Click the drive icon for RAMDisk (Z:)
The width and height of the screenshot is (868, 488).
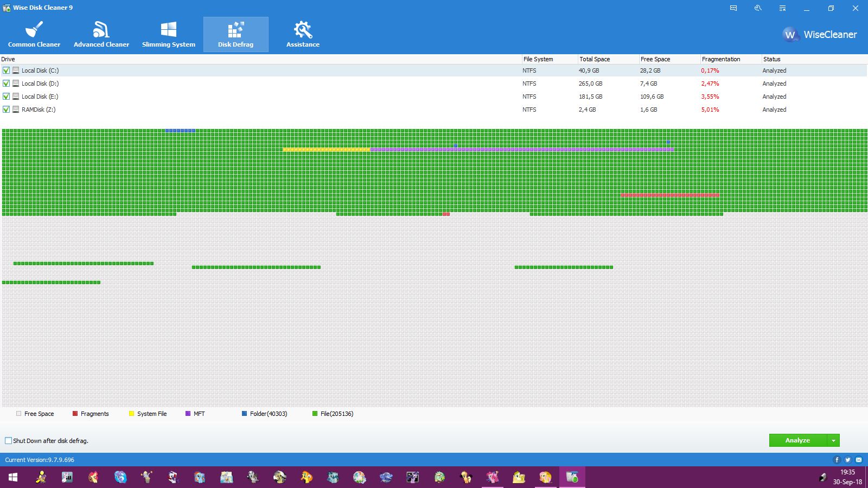(x=16, y=110)
